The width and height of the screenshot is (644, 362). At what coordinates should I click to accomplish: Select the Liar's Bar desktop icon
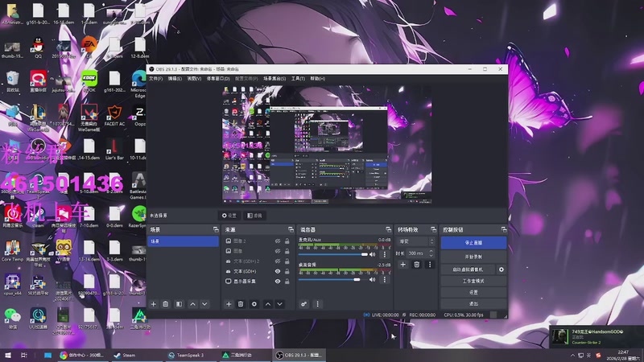[114, 149]
